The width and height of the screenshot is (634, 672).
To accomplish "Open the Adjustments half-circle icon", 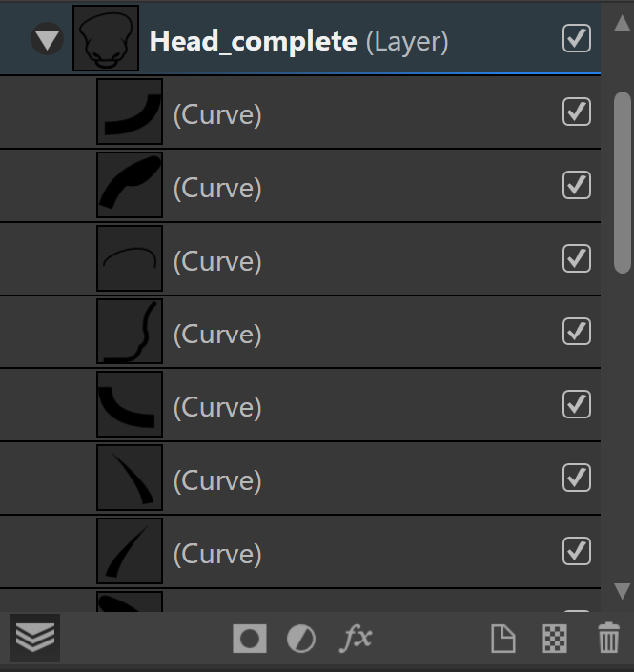I will pos(301,639).
